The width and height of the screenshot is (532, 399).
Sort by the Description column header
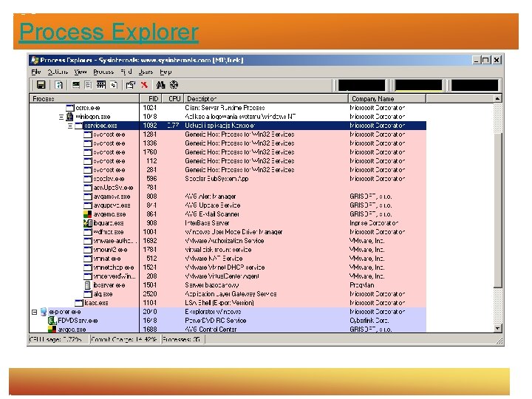[266, 99]
